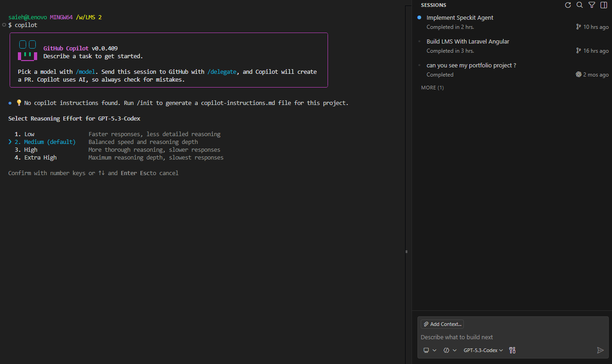Image resolution: width=612 pixels, height=364 pixels.
Task: Open session search
Action: point(579,5)
